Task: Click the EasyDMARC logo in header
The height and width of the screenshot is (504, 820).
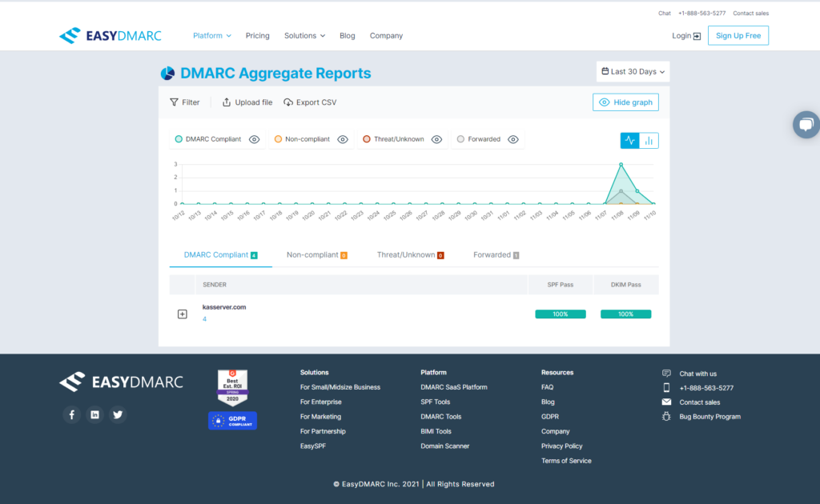Action: (111, 35)
